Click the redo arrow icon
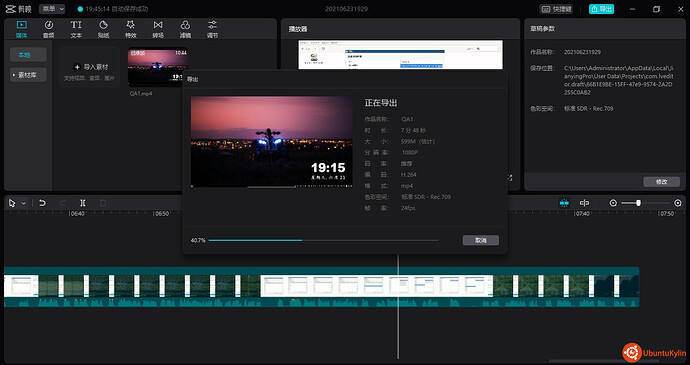This screenshot has width=690, height=365. [62, 203]
